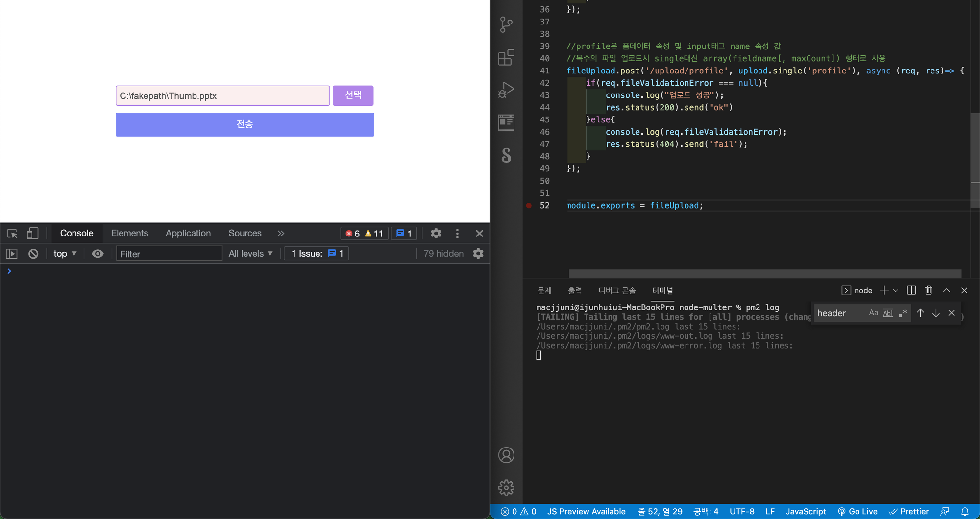Viewport: 980px width, 519px height.
Task: Toggle match case in terminal find
Action: 873,313
